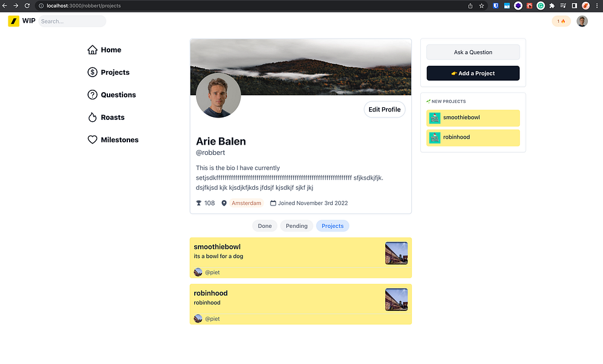Open smoothiebowl in New Projects panel

(473, 118)
